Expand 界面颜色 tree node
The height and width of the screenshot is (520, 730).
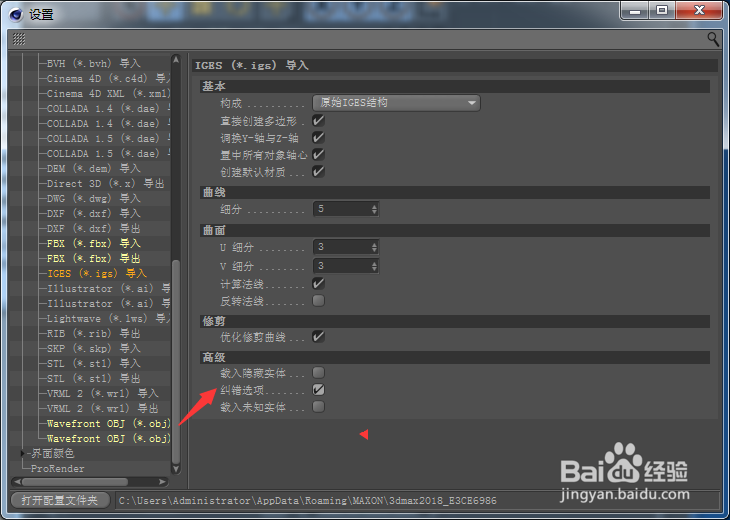tap(22, 453)
